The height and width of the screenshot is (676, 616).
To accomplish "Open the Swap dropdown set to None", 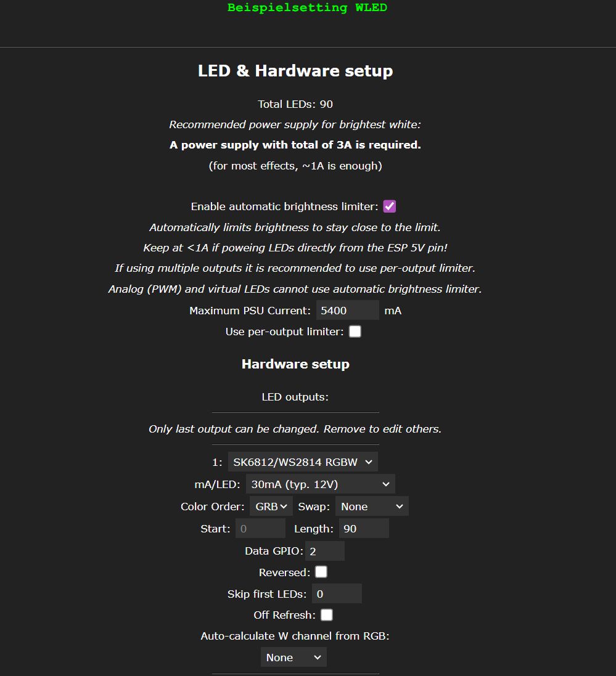I will pyautogui.click(x=372, y=507).
